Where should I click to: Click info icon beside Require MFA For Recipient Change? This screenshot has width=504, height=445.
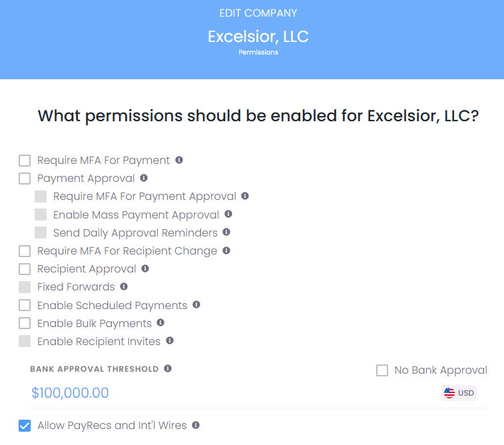click(x=226, y=250)
